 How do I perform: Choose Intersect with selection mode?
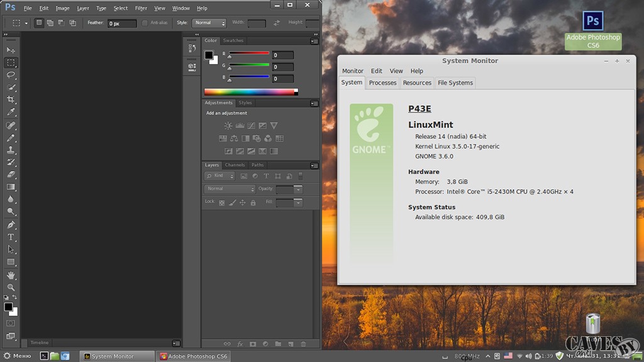click(x=73, y=23)
